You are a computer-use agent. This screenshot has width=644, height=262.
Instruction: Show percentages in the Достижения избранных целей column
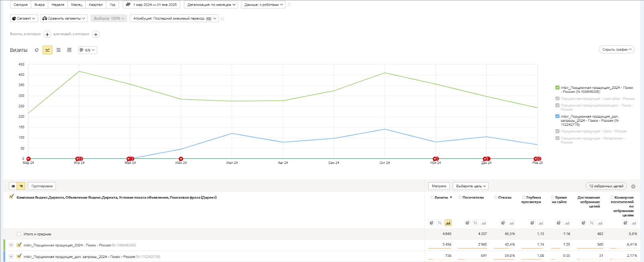point(592,223)
